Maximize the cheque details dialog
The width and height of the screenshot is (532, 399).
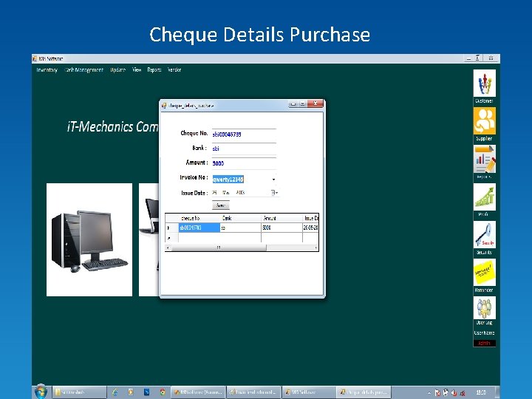tap(302, 104)
